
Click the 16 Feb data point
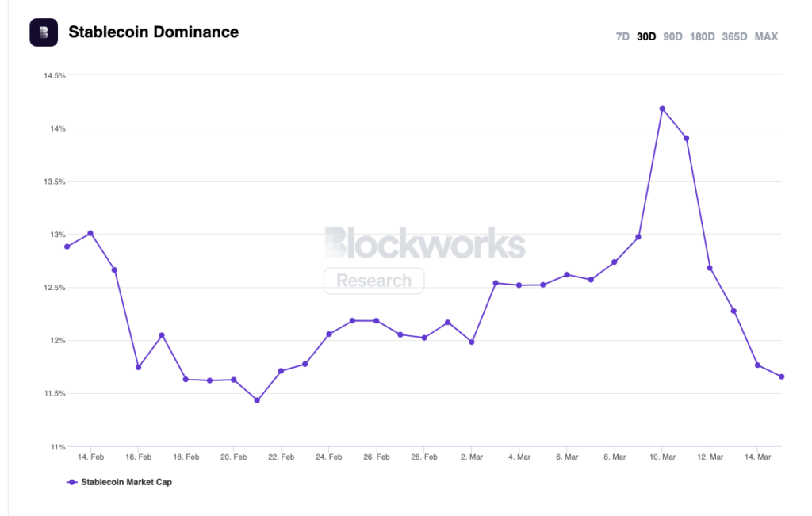(138, 367)
